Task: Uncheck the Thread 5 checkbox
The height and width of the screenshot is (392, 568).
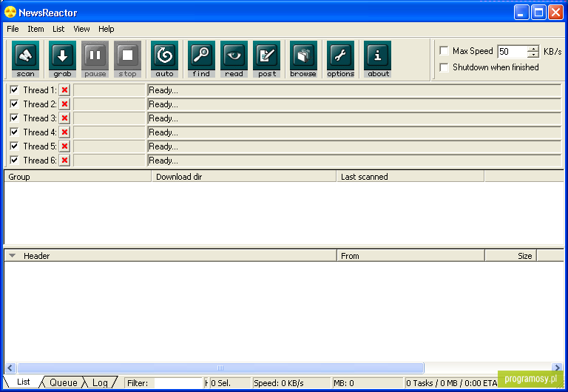Action: (x=14, y=146)
